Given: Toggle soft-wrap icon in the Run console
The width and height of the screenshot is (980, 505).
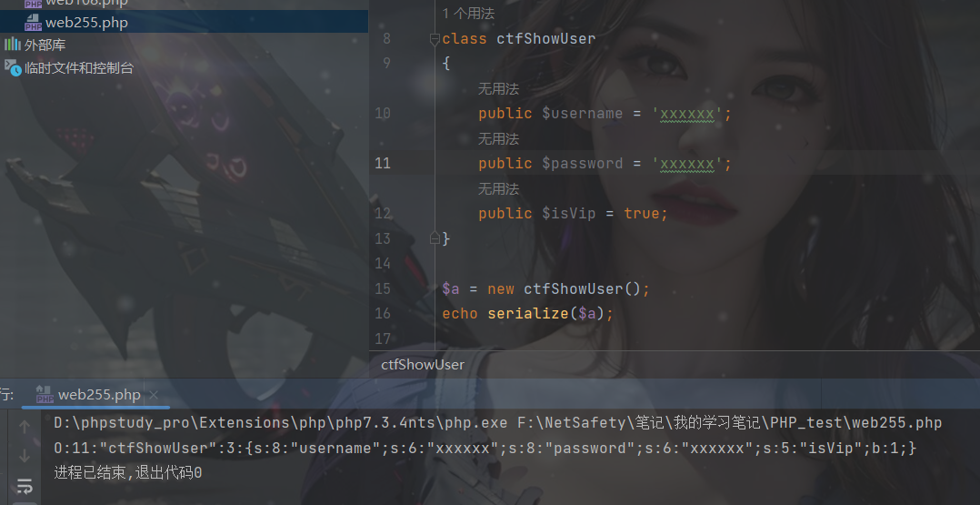Looking at the screenshot, I should point(25,486).
